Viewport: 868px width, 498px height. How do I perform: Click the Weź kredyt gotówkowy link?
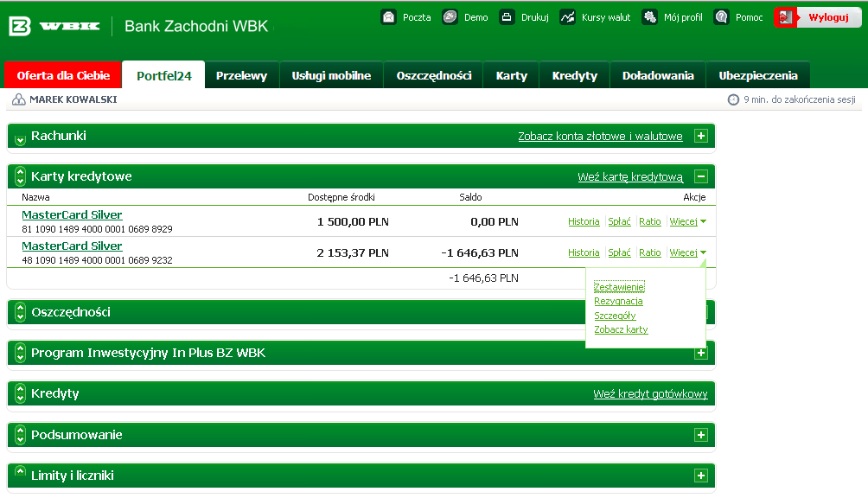[x=650, y=393]
